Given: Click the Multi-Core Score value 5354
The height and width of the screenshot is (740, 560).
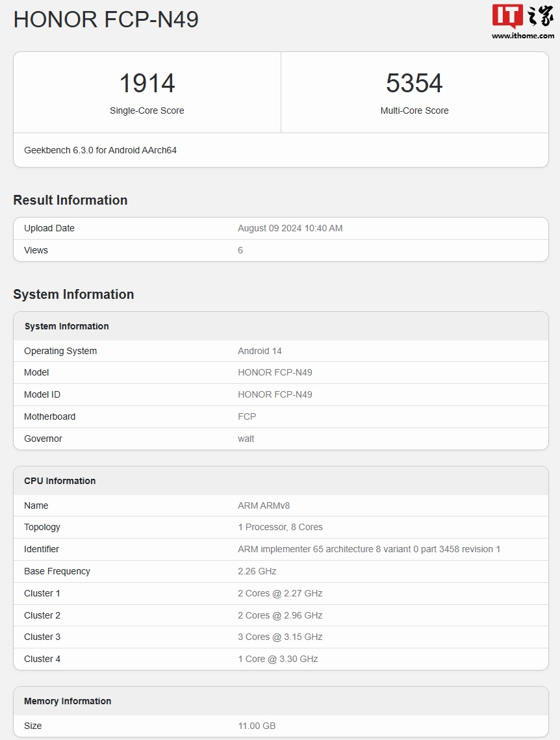Looking at the screenshot, I should [x=414, y=83].
